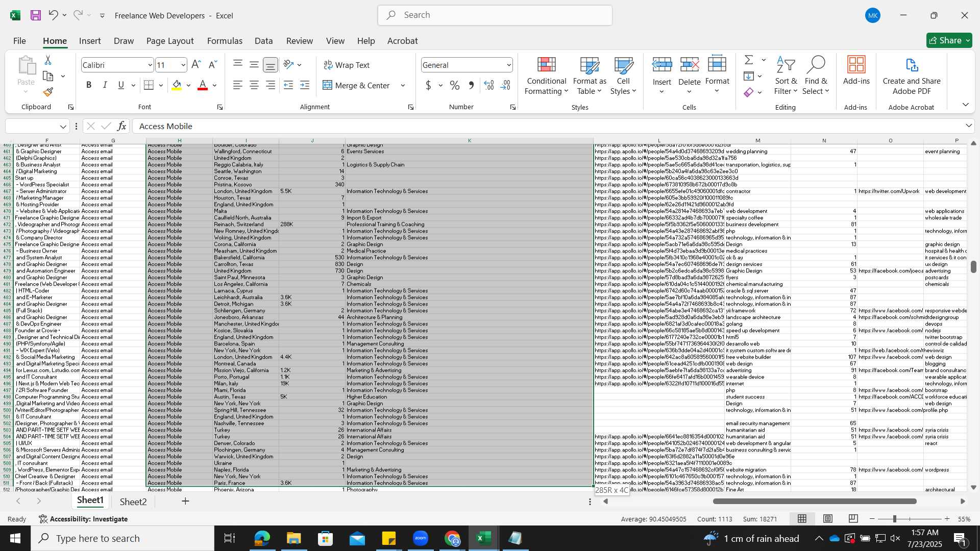Click the Copy icon in Clipboard group
The height and width of the screenshot is (551, 980).
[48, 77]
